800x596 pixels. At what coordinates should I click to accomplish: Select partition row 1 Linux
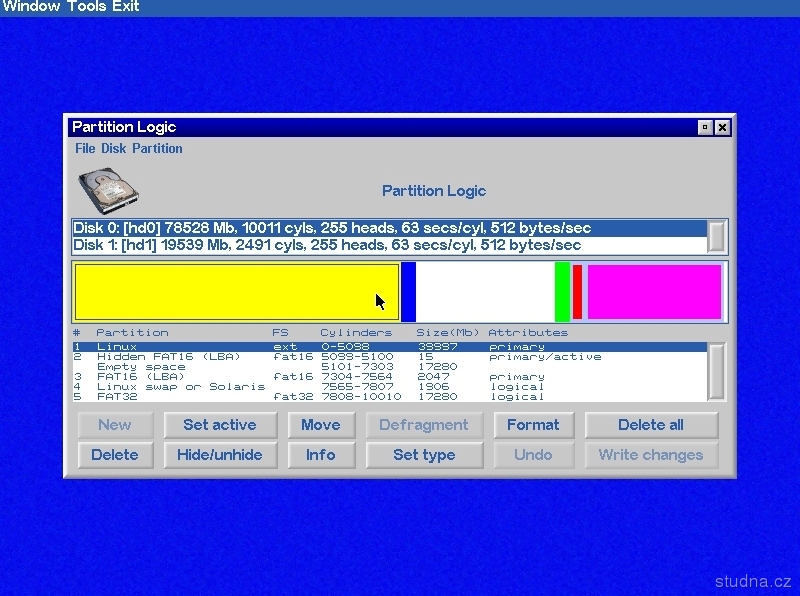(389, 347)
